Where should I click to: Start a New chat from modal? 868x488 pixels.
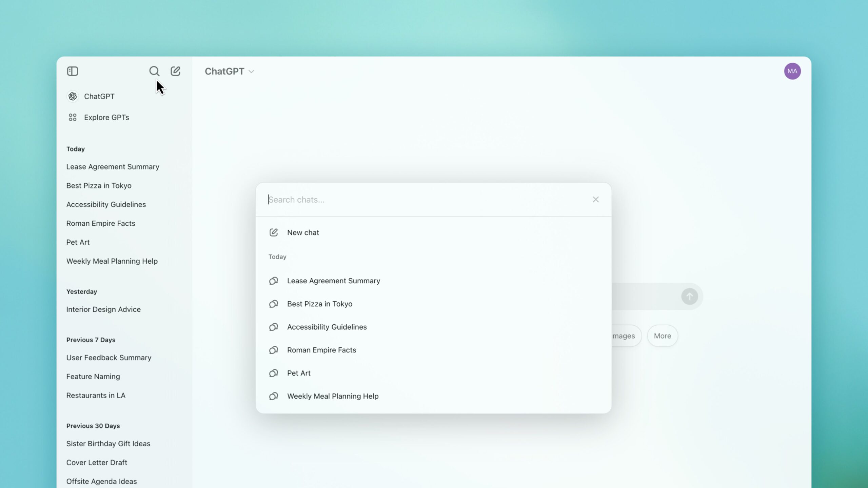pyautogui.click(x=303, y=232)
